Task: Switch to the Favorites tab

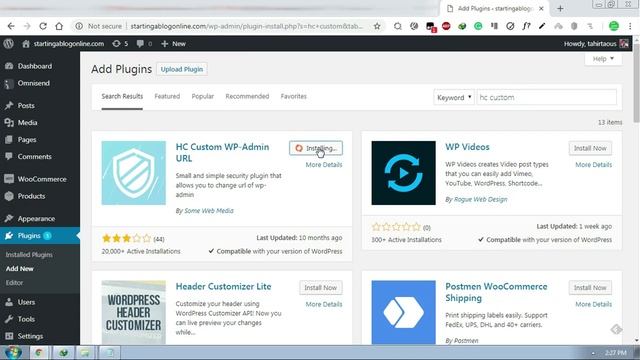Action: tap(293, 97)
